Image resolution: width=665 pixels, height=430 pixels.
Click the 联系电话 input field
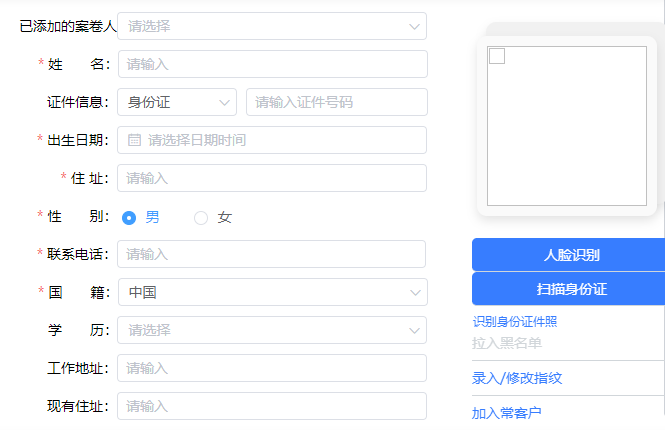pos(271,254)
